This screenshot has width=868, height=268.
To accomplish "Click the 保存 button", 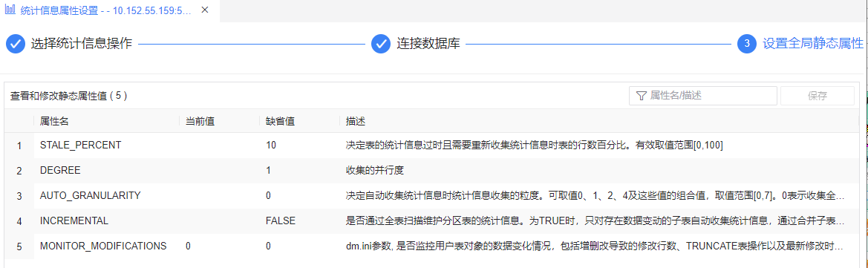I will pos(817,96).
